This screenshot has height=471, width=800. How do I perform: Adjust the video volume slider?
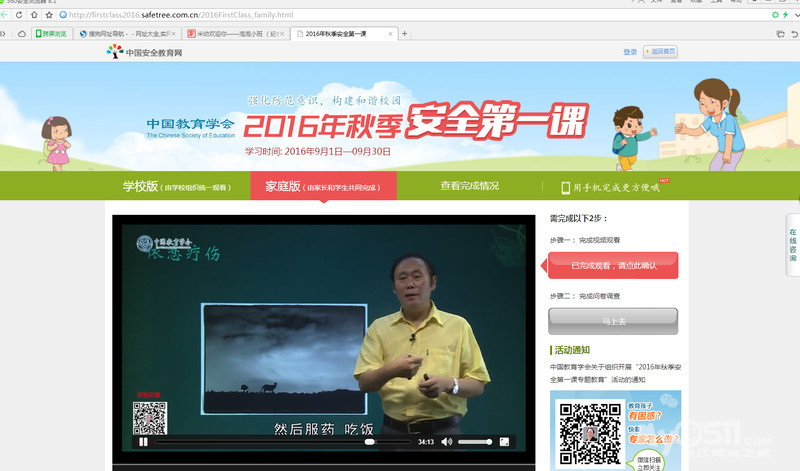(x=474, y=441)
